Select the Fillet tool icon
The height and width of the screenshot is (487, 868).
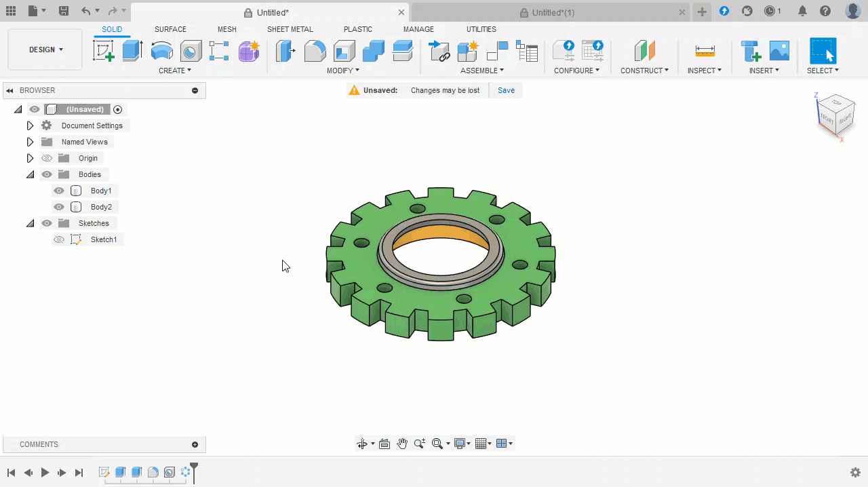pyautogui.click(x=315, y=51)
